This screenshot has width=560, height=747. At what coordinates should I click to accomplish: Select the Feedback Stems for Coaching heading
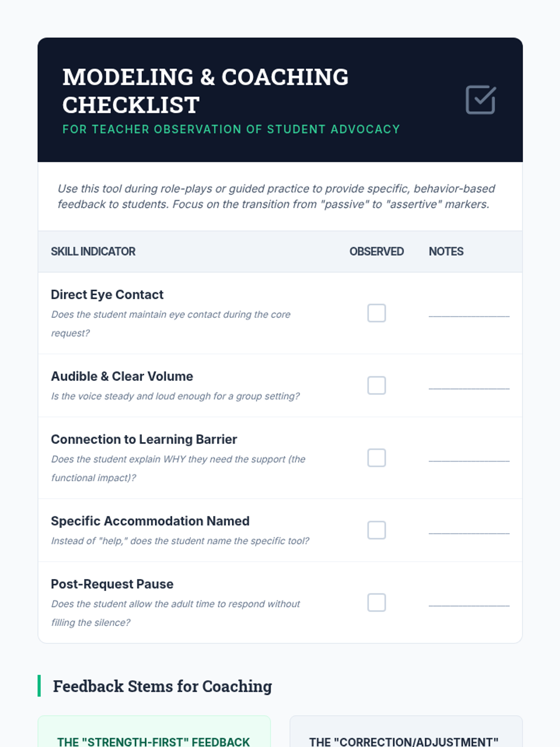[162, 686]
